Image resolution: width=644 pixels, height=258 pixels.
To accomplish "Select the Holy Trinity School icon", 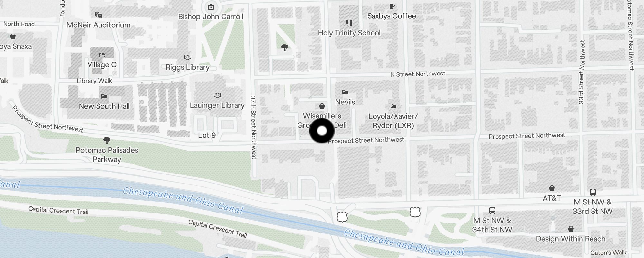I will [x=349, y=23].
